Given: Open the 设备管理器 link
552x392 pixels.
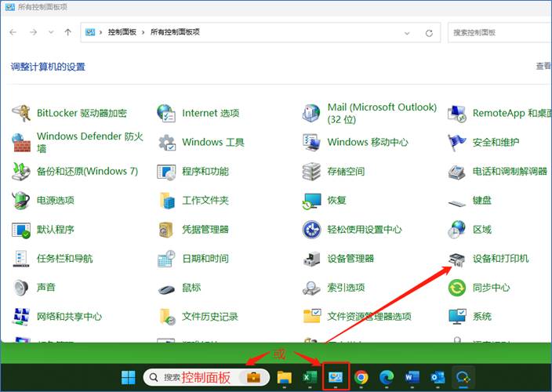Looking at the screenshot, I should [x=350, y=259].
